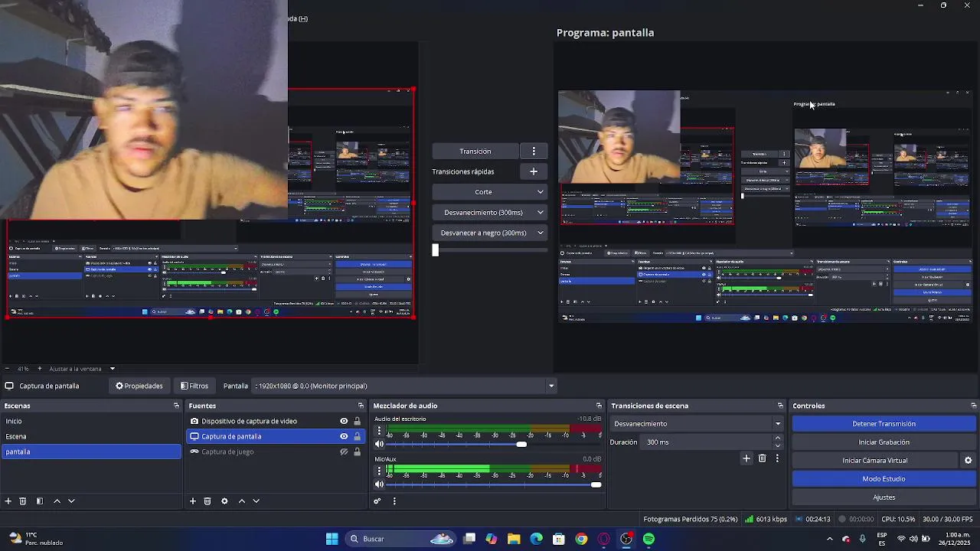Open Mic/Aux options dots
Image resolution: width=980 pixels, height=551 pixels.
[x=379, y=471]
